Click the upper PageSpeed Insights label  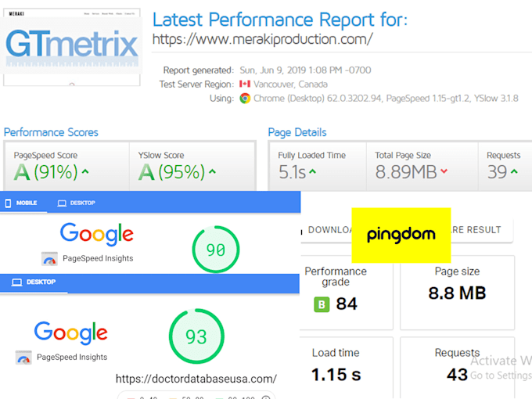(98, 258)
